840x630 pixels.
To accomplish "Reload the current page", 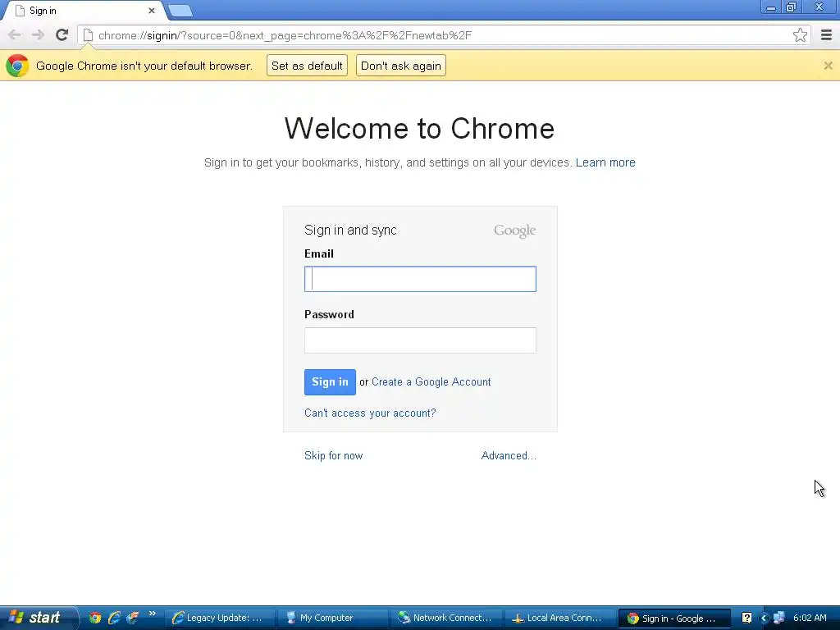I will pyautogui.click(x=62, y=34).
